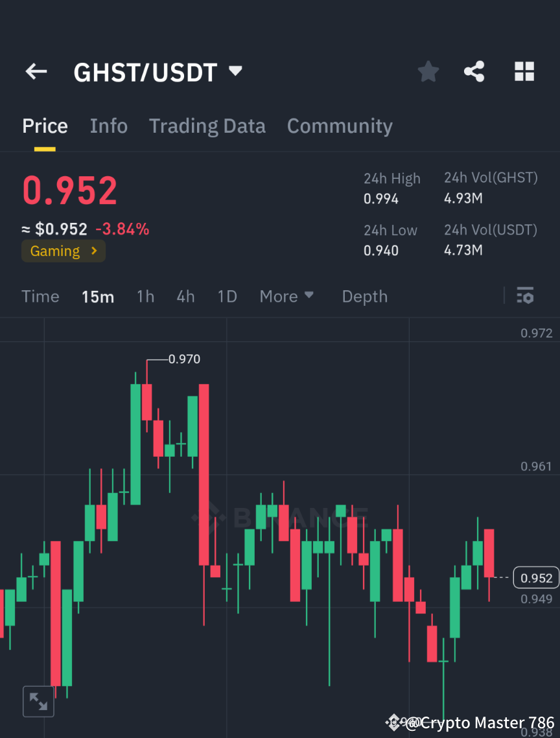Viewport: 560px width, 738px height.
Task: Open the trading pair selector dropdown
Action: pyautogui.click(x=235, y=71)
